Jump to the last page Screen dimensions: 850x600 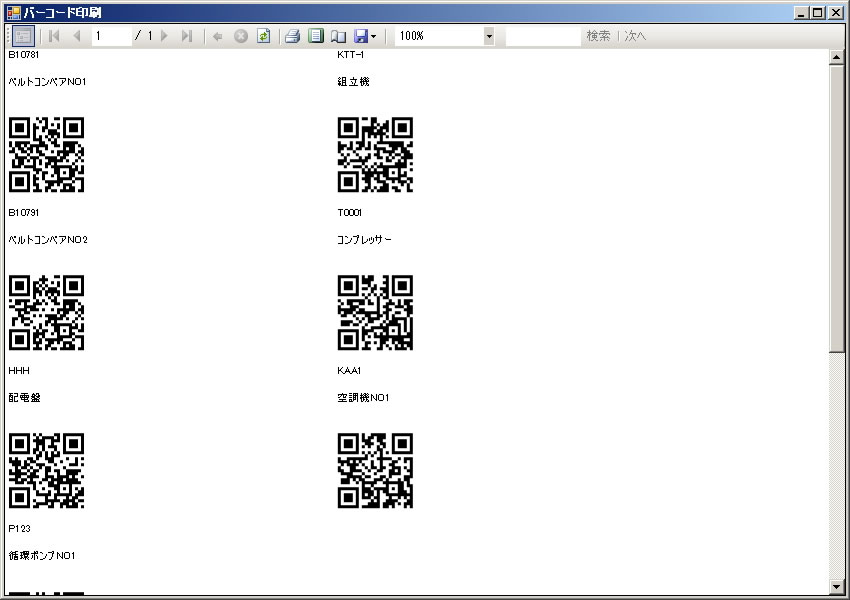(x=186, y=36)
